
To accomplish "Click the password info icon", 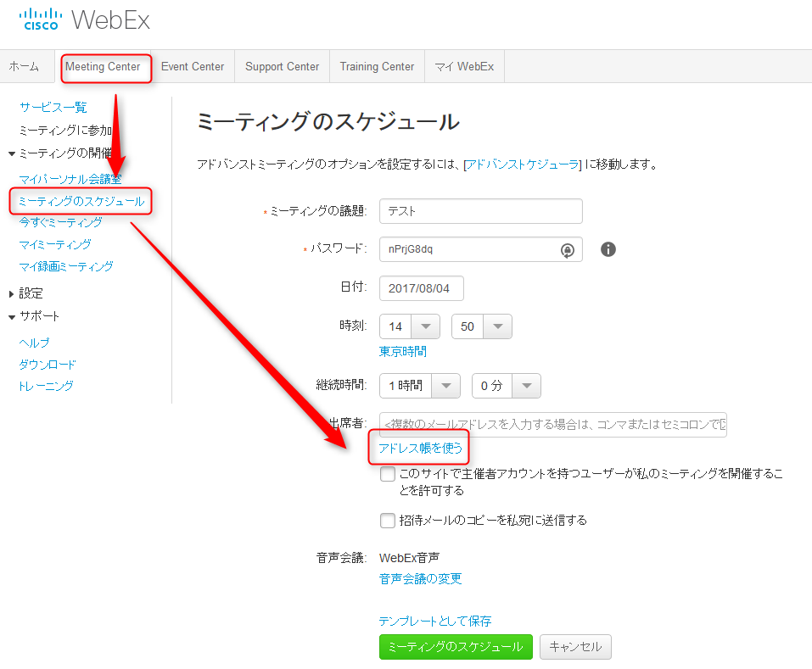I will click(608, 249).
